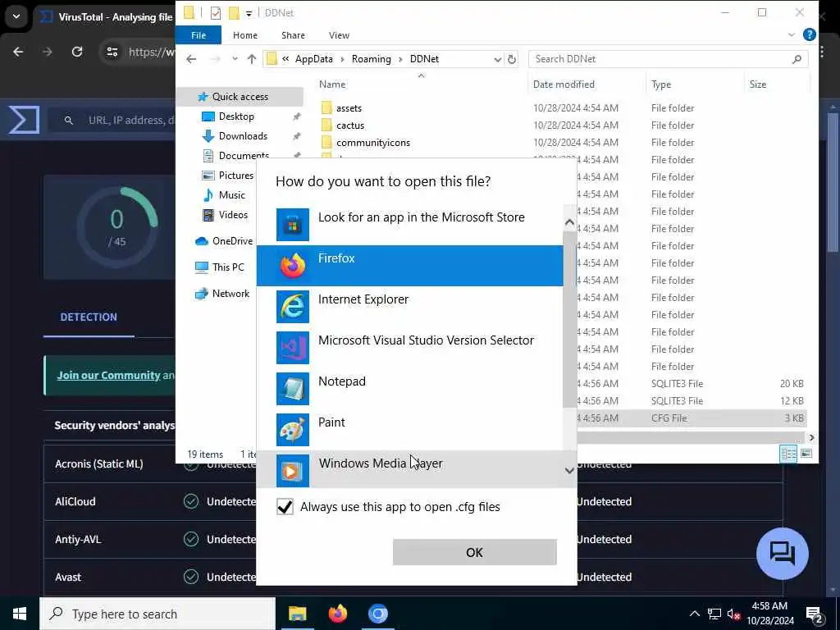Open File Explorer from the taskbar
This screenshot has height=630, width=840.
tap(297, 614)
